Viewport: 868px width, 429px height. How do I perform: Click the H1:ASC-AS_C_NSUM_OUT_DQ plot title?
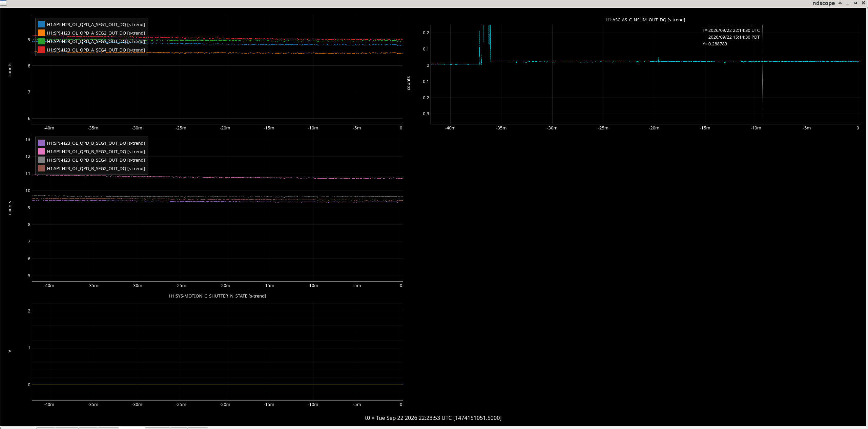click(645, 20)
